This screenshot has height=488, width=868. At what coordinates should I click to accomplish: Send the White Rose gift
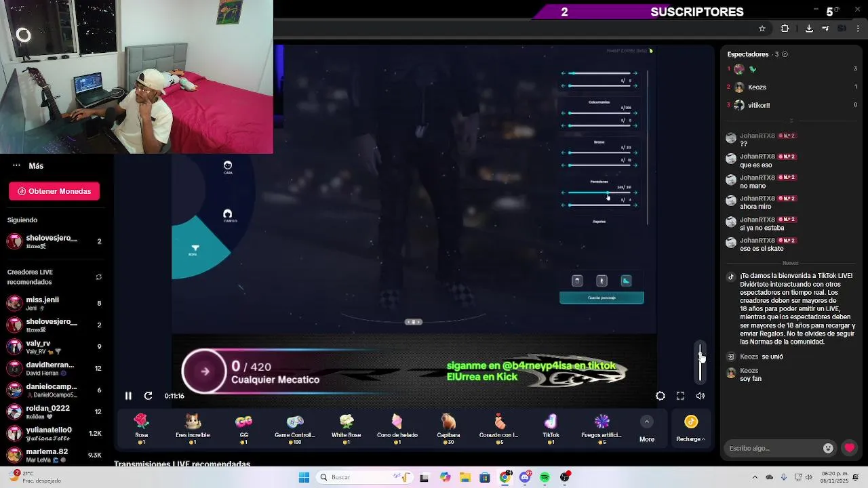(347, 429)
